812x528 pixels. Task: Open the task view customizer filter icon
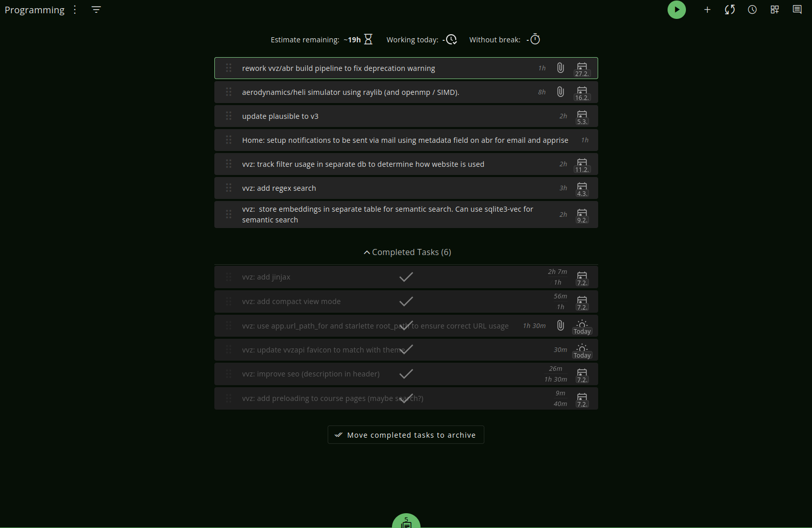tap(96, 10)
